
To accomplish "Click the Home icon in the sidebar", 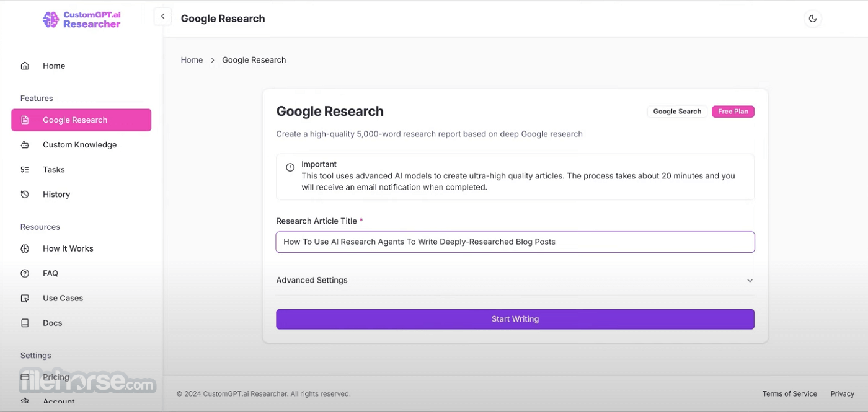I will coord(25,66).
